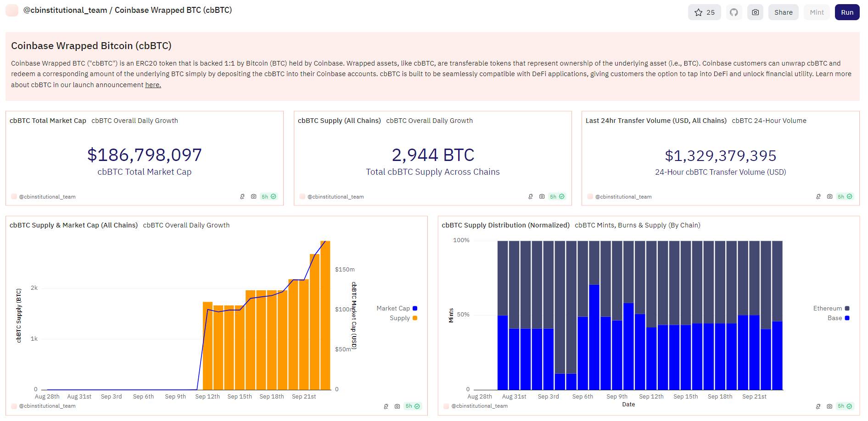Open the @cbinstitutional_team profile in the header title
The height and width of the screenshot is (421, 868).
[65, 10]
